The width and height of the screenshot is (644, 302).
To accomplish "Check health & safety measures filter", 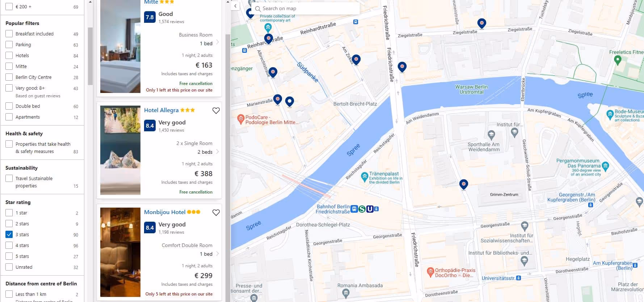I will point(9,144).
